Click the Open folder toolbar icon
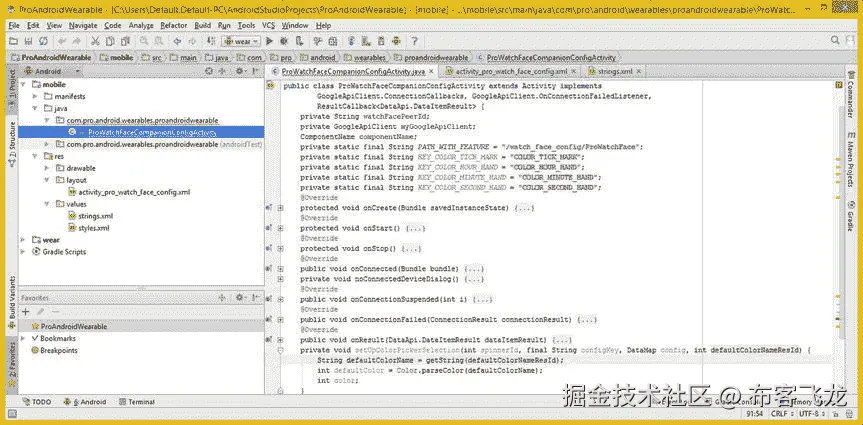This screenshot has width=863, height=425. coord(13,41)
